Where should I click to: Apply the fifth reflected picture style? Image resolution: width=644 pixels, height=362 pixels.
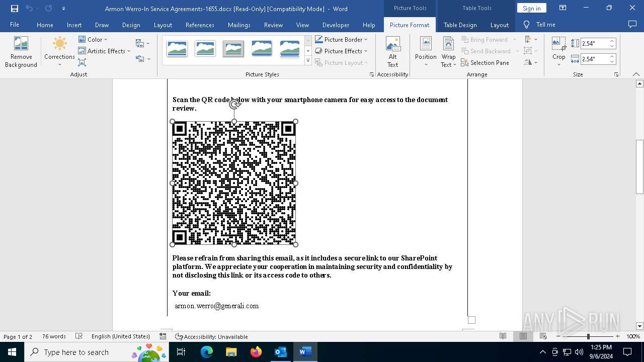pyautogui.click(x=290, y=49)
